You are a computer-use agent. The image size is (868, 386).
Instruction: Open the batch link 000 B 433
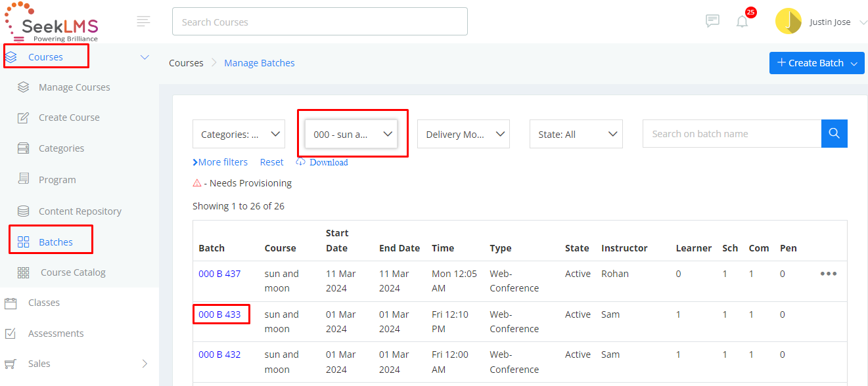click(219, 314)
